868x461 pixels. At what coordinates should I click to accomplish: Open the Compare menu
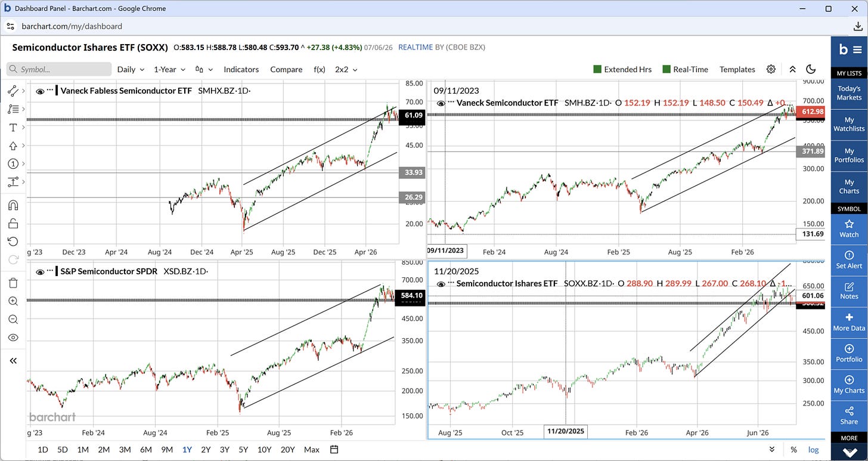286,69
